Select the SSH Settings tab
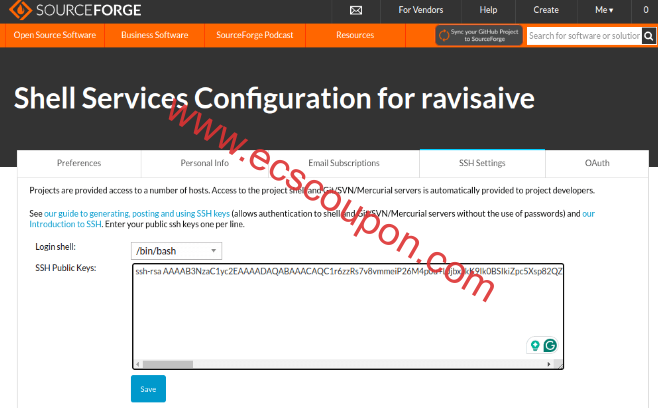Screen dimensions: 658x408 click(x=482, y=163)
